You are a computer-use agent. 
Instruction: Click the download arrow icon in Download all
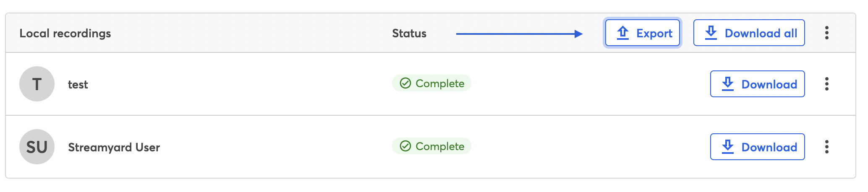coord(711,33)
